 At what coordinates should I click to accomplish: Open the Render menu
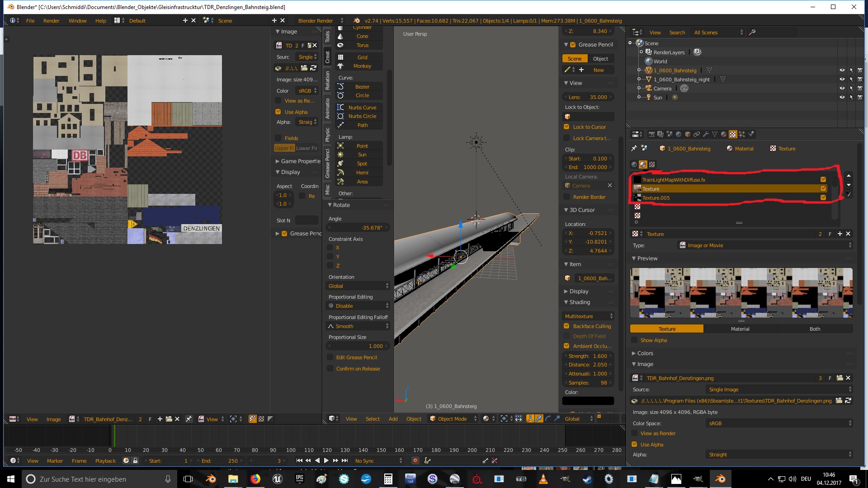51,21
